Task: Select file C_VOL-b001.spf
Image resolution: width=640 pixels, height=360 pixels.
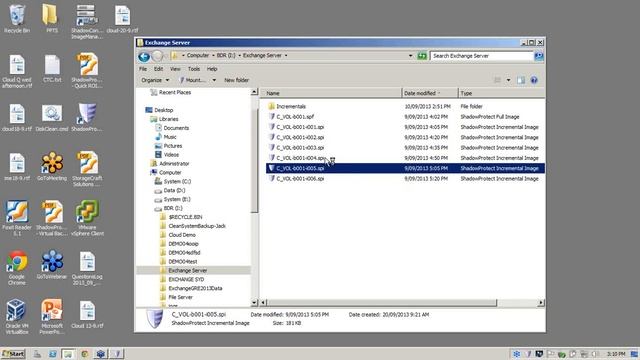Action: click(291, 117)
